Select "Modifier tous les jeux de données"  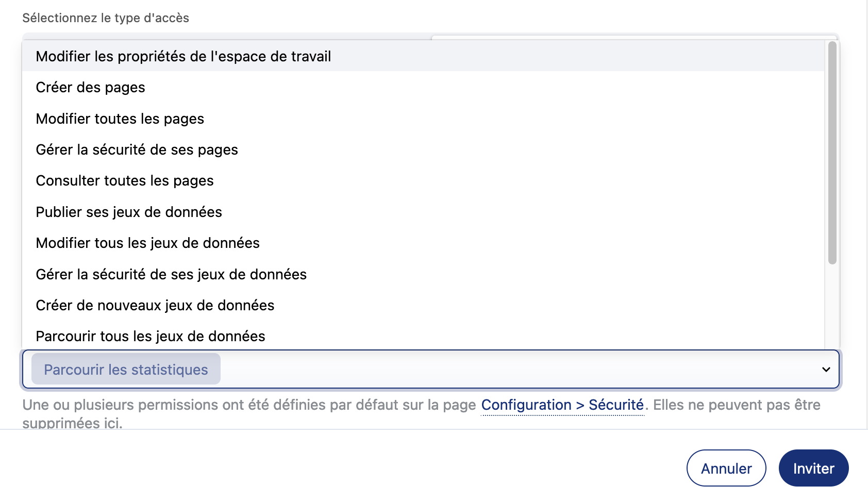[x=148, y=243]
